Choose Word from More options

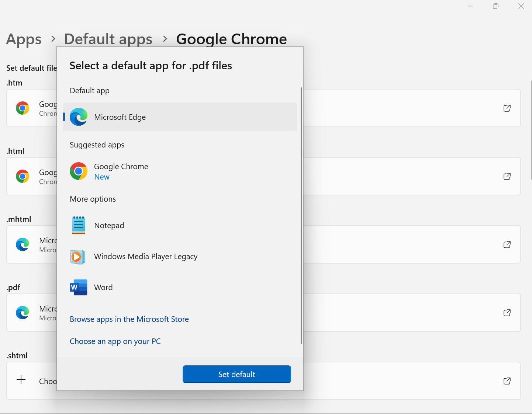(x=180, y=287)
